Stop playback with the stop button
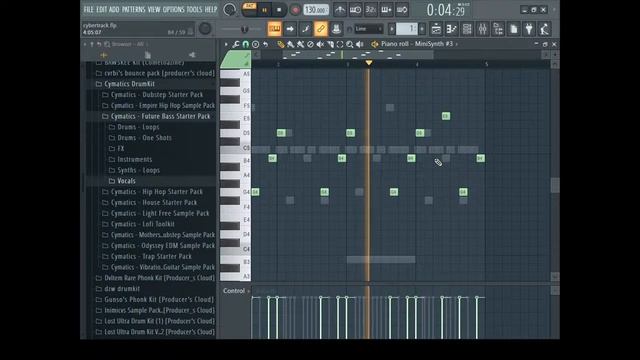This screenshot has height=360, width=640. coord(279,10)
